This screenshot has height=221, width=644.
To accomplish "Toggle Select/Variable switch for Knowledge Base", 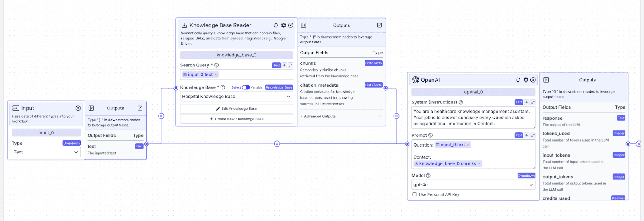I will [246, 87].
